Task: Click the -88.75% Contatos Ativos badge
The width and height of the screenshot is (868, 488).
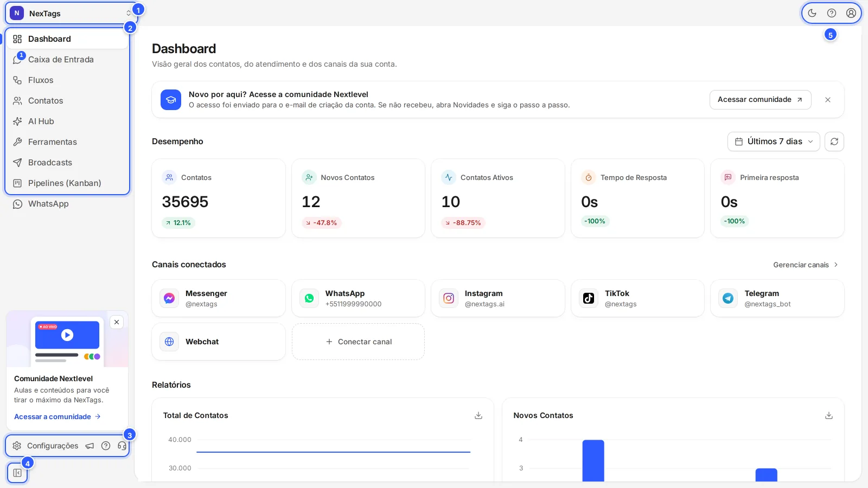Action: 463,223
